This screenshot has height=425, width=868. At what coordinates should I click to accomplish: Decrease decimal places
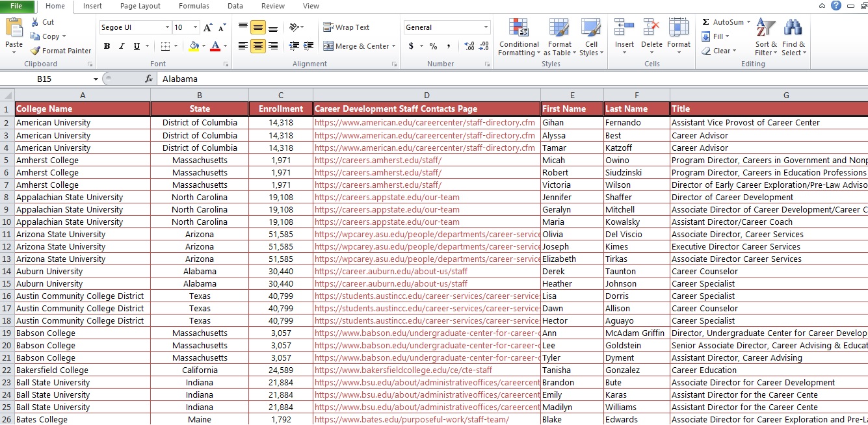(x=484, y=46)
